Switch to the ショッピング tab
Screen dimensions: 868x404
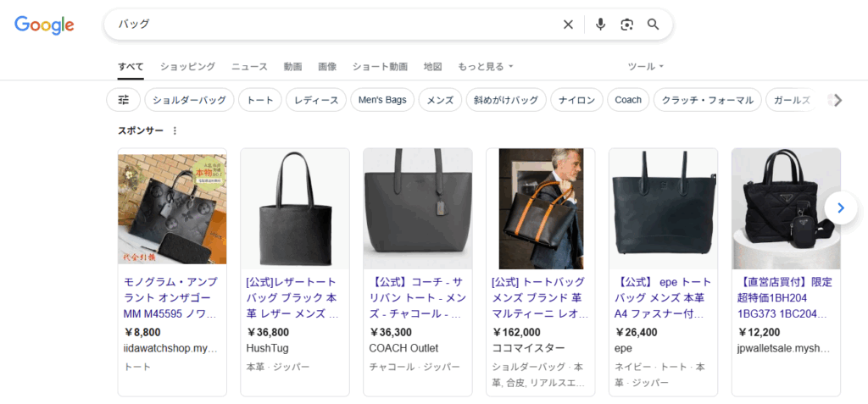click(187, 66)
